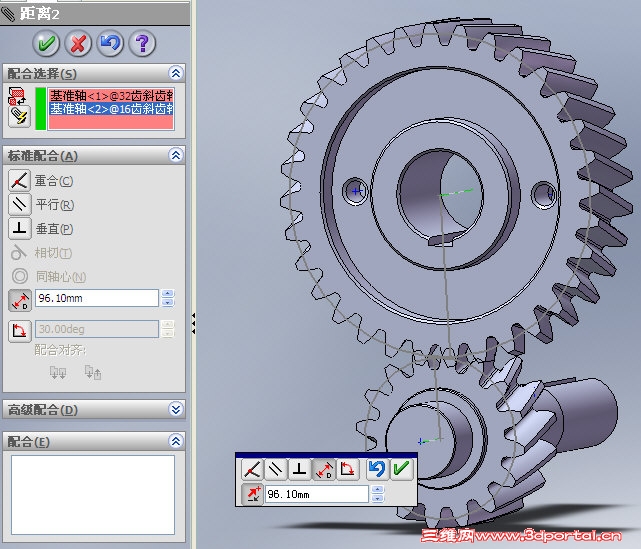This screenshot has height=549, width=641.
Task: Collapse the 配合(E) section
Action: tap(176, 441)
